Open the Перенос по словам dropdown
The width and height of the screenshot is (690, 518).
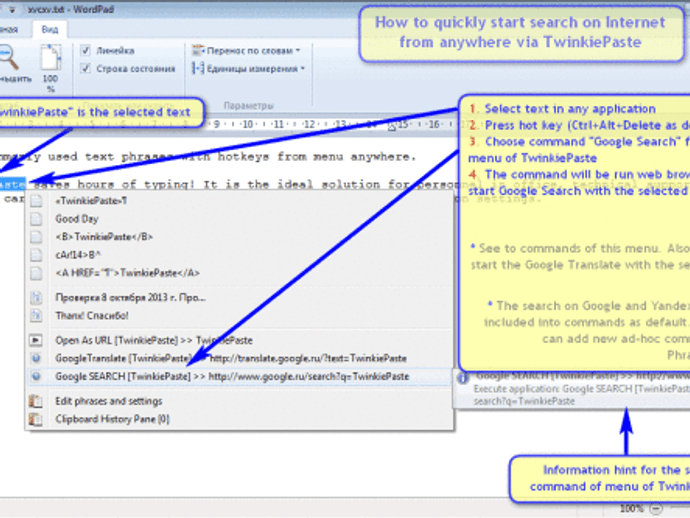coord(246,51)
